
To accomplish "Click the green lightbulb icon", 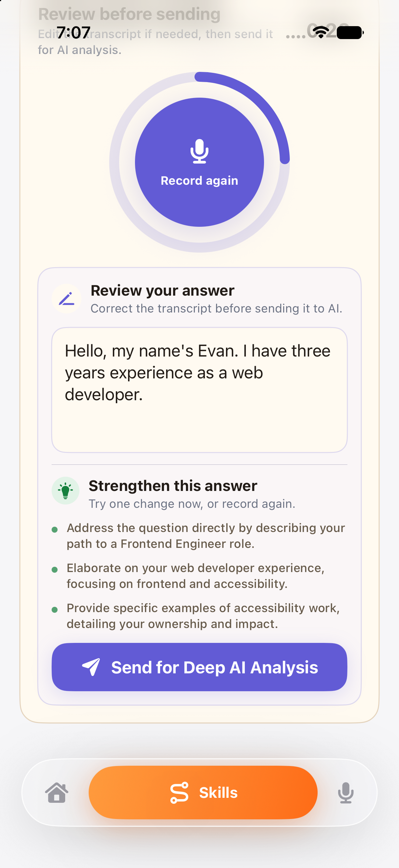I will 65,491.
